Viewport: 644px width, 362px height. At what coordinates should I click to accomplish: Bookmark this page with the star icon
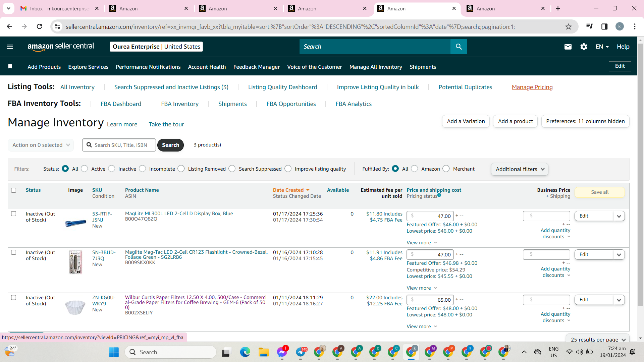pos(568,26)
